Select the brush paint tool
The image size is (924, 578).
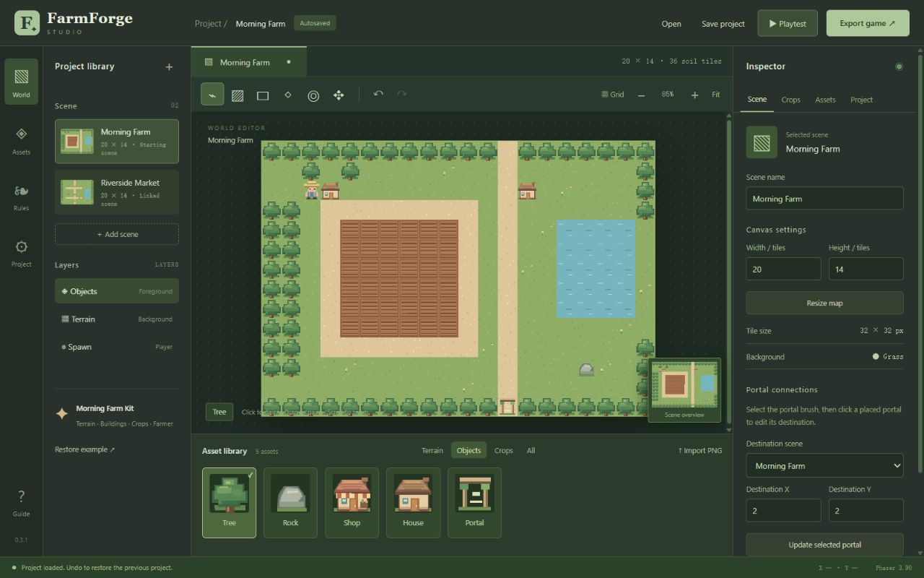pos(212,95)
